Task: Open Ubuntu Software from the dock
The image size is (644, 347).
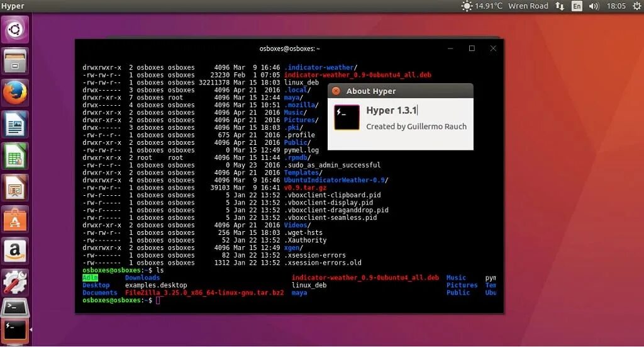Action: pyautogui.click(x=15, y=219)
